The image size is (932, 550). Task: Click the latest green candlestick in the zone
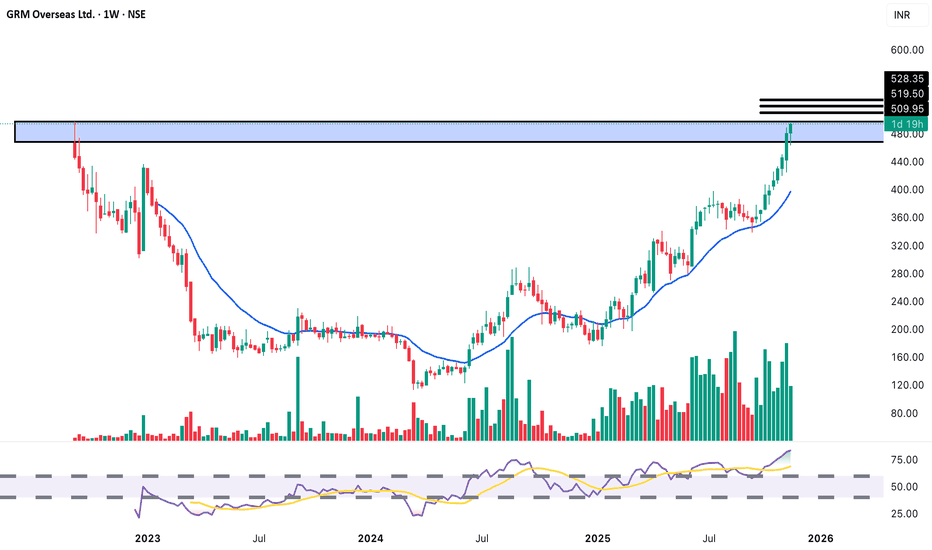791,128
